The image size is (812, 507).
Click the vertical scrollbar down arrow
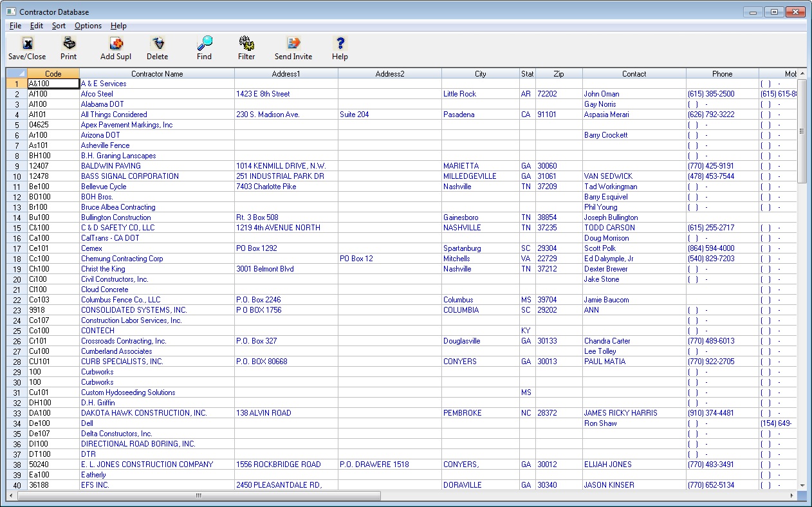click(x=802, y=485)
